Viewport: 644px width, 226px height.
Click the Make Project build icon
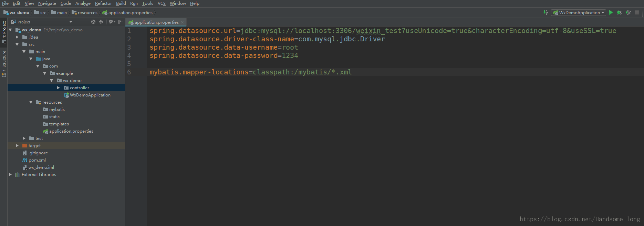pos(546,12)
